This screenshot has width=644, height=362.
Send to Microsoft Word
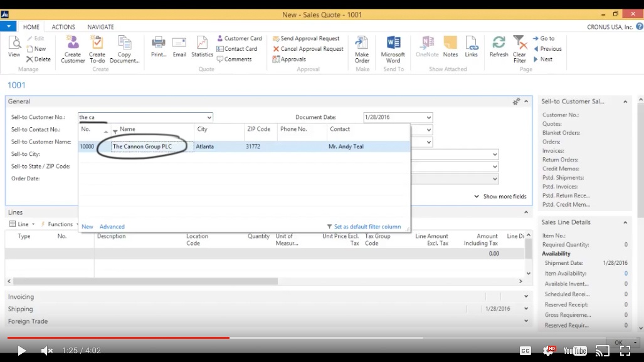coord(393,49)
